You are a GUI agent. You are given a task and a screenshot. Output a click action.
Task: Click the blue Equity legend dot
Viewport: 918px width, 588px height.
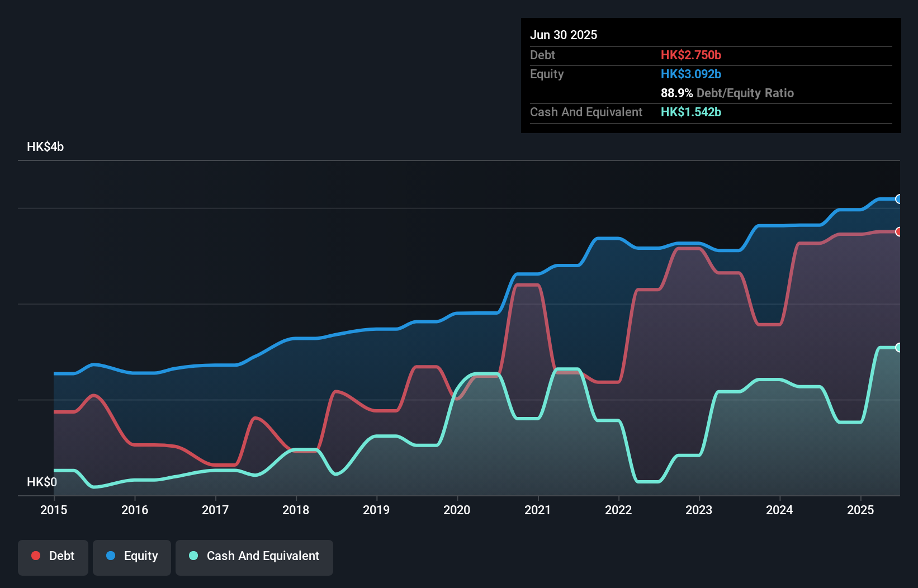pos(111,556)
